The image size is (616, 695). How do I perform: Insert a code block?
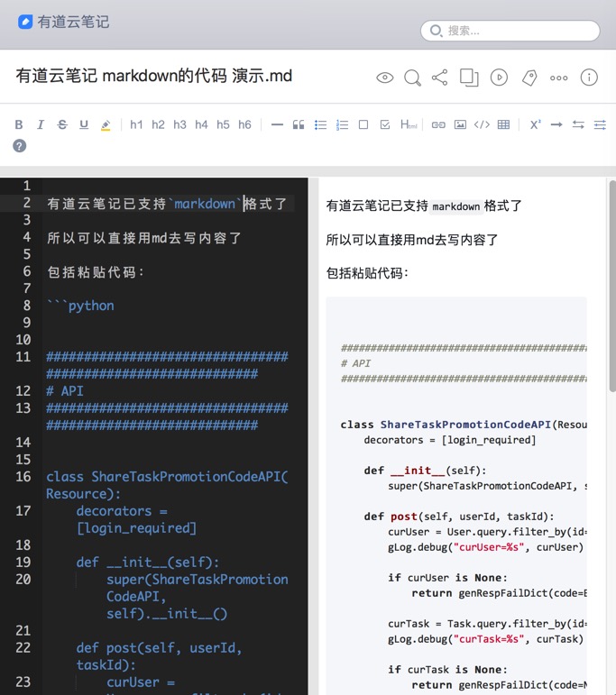pos(482,124)
